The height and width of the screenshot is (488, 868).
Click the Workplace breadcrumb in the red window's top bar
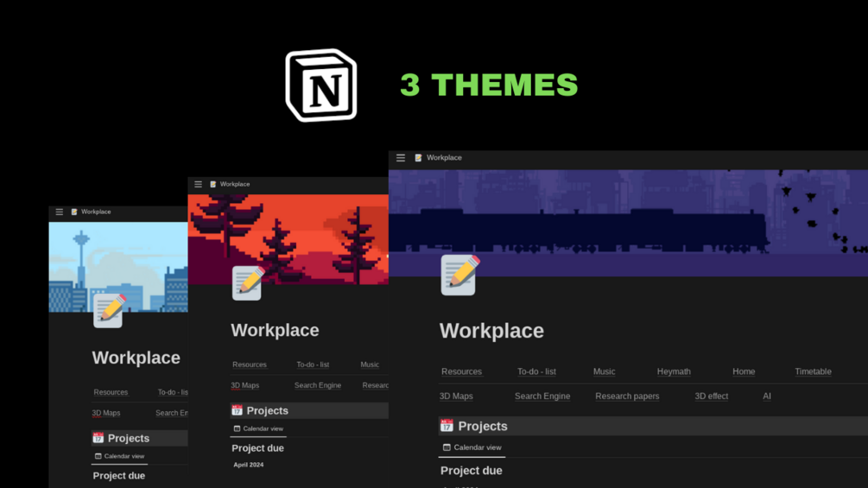[235, 184]
